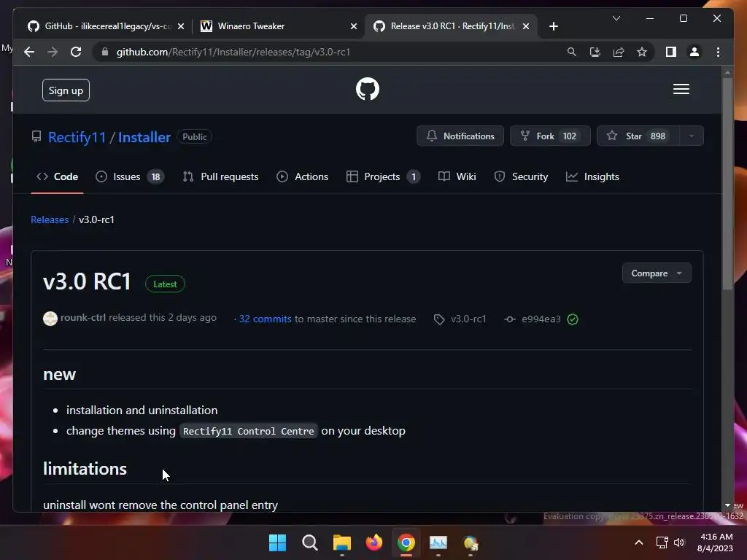View the Insights tab

click(x=592, y=176)
